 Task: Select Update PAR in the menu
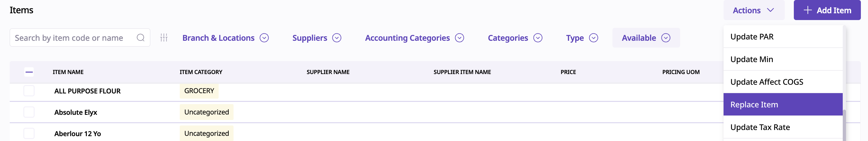click(782, 36)
